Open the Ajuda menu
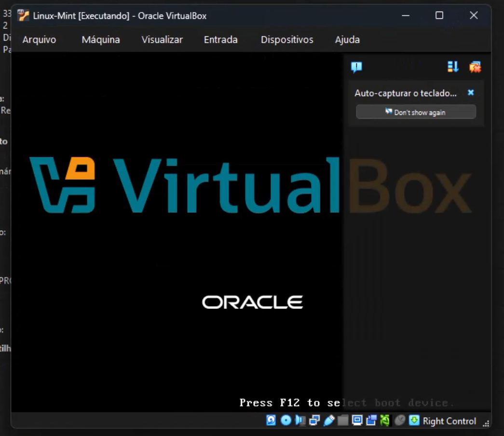Screen dimensions: 504x436 [x=347, y=40]
